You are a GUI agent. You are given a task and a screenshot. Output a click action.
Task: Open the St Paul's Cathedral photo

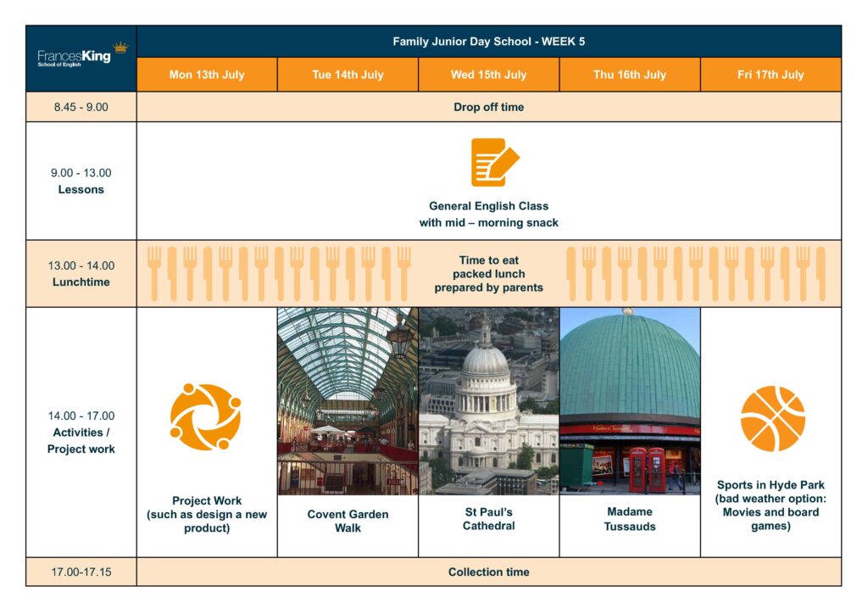pos(489,401)
